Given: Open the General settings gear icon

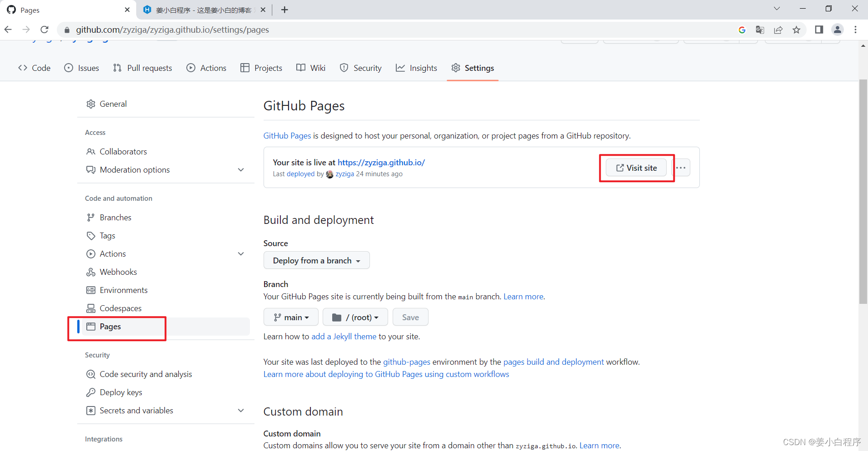Looking at the screenshot, I should (x=91, y=104).
